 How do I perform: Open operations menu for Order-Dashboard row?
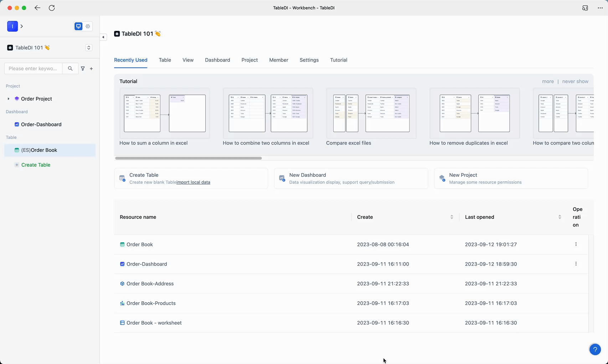576,264
